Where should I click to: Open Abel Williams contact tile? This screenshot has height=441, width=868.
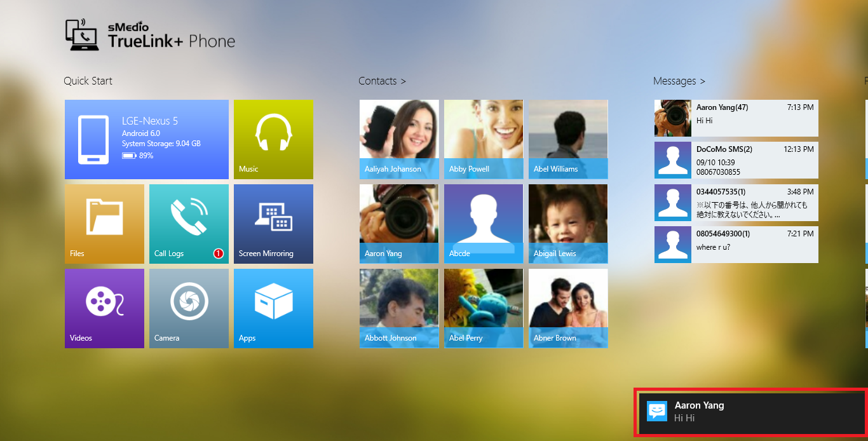(x=568, y=139)
